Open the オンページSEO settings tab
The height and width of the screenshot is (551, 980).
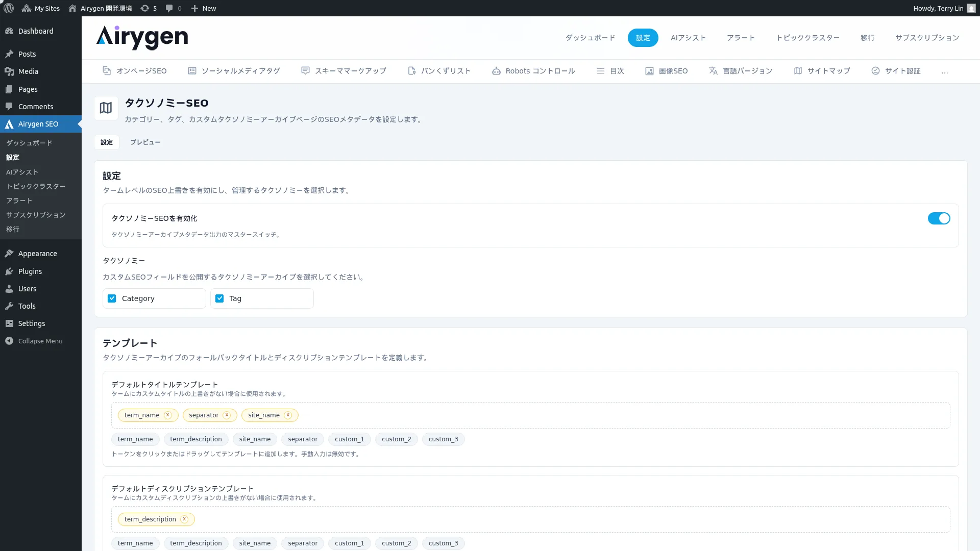click(135, 71)
